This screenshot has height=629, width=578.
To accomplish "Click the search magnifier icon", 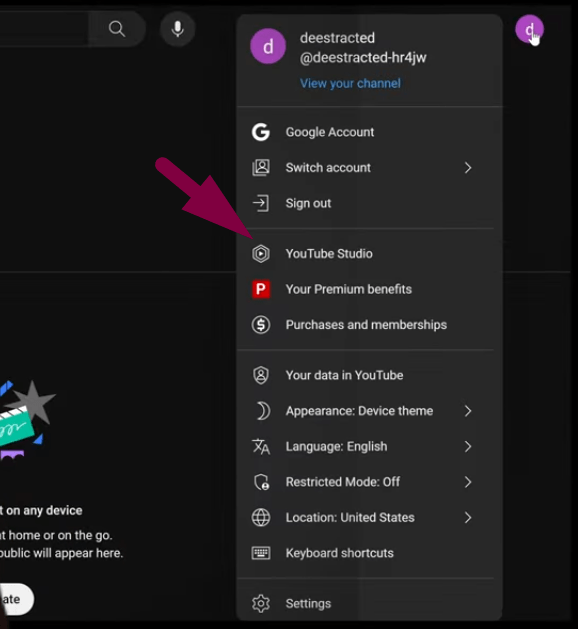I will [117, 29].
